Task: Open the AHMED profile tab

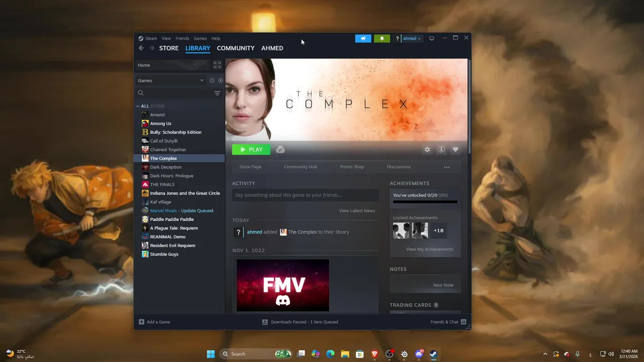Action: pyautogui.click(x=272, y=48)
